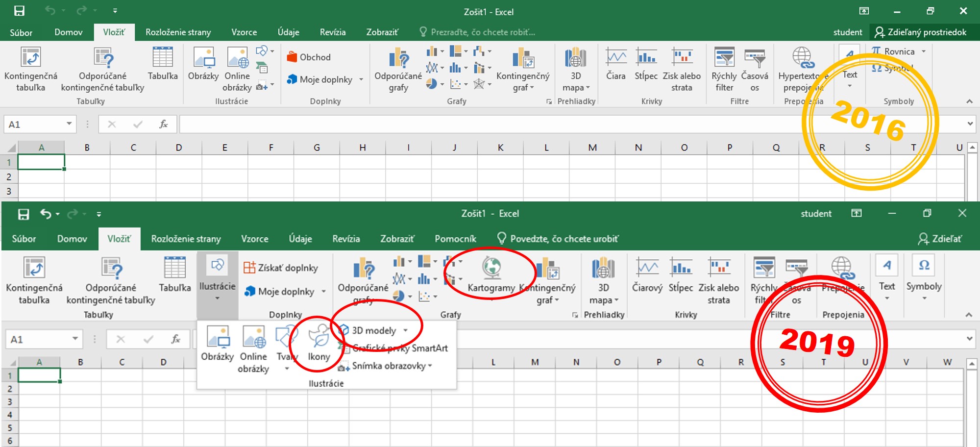Click Zdieľať button in bottom window
Image resolution: width=980 pixels, height=447 pixels.
(940, 239)
